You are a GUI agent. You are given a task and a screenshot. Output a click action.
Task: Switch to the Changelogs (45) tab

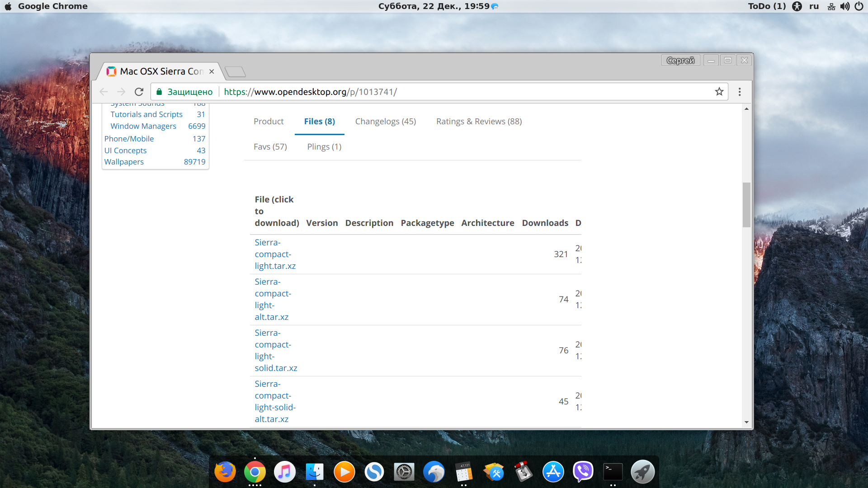coord(386,121)
